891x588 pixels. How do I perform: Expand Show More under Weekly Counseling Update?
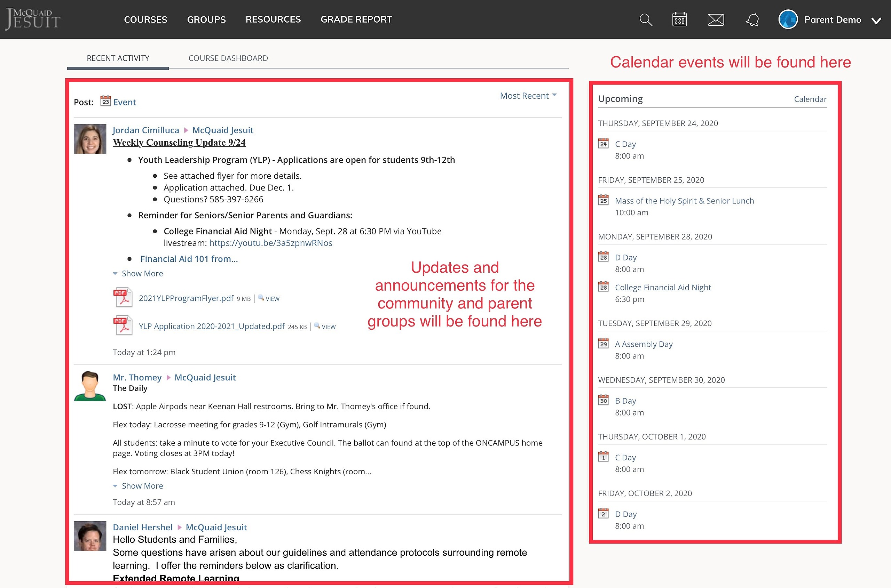[138, 273]
